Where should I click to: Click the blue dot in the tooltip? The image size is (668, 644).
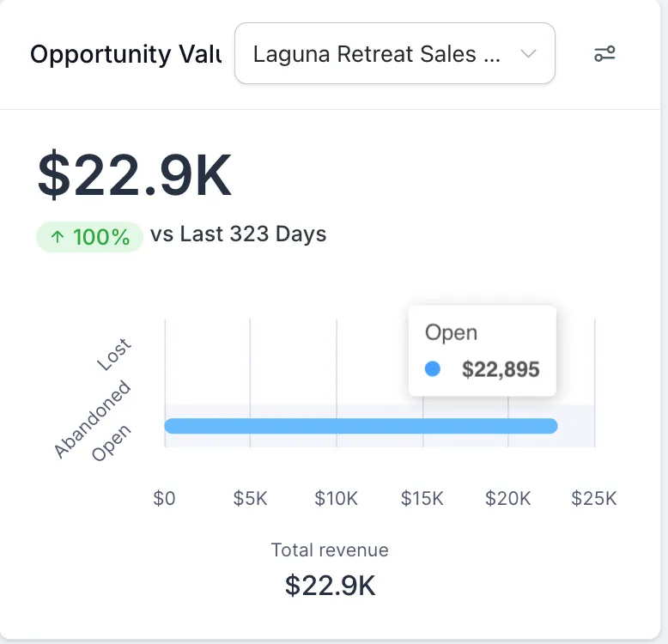(x=433, y=369)
